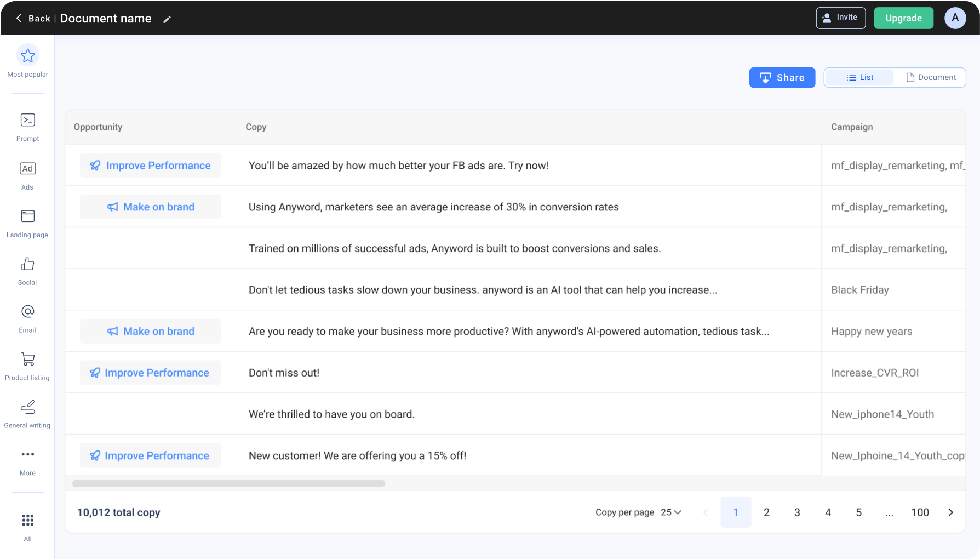
Task: Show More categories with three dots
Action: tap(27, 454)
